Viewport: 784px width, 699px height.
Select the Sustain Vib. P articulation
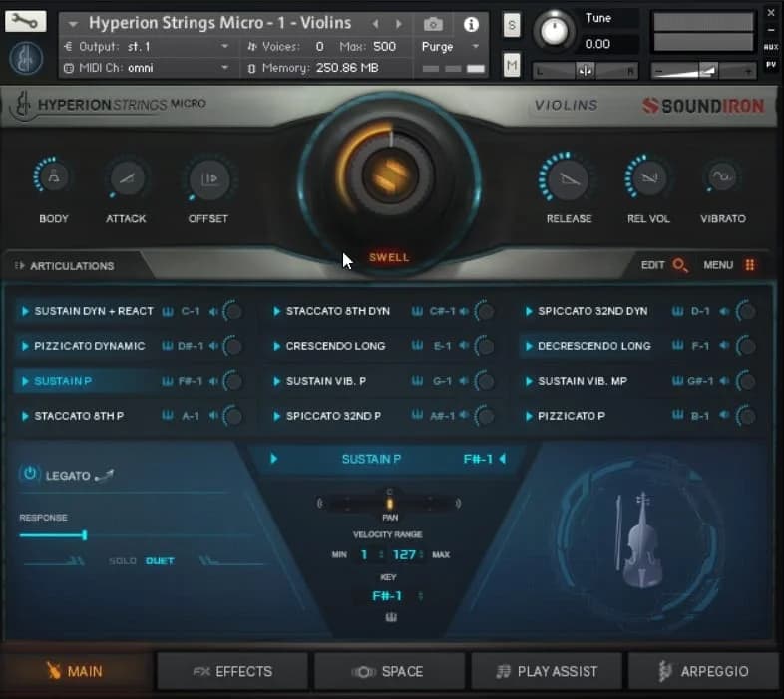pyautogui.click(x=326, y=381)
